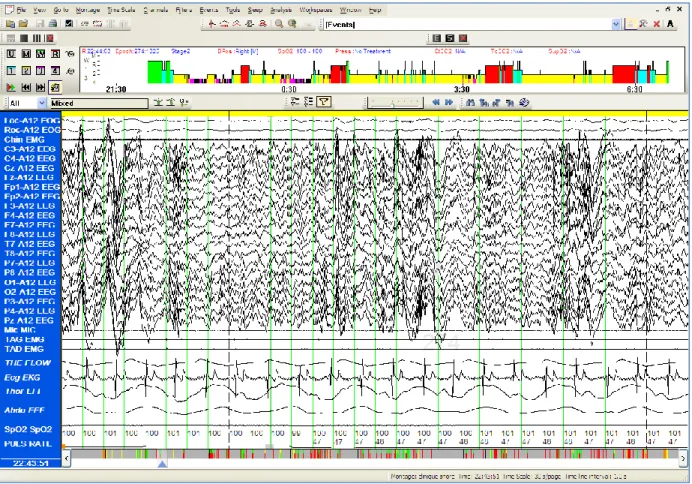Click the blue previous page double-arrow
The image size is (692, 484).
tap(436, 102)
